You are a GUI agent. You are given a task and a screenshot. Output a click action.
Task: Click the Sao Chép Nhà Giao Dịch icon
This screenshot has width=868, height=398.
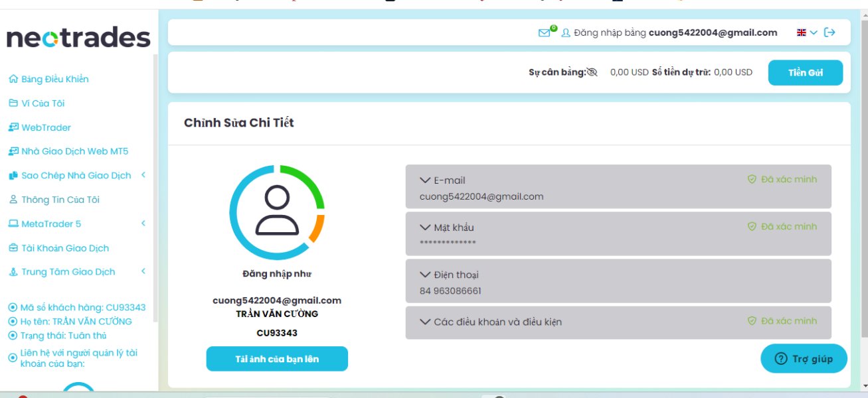coord(13,176)
